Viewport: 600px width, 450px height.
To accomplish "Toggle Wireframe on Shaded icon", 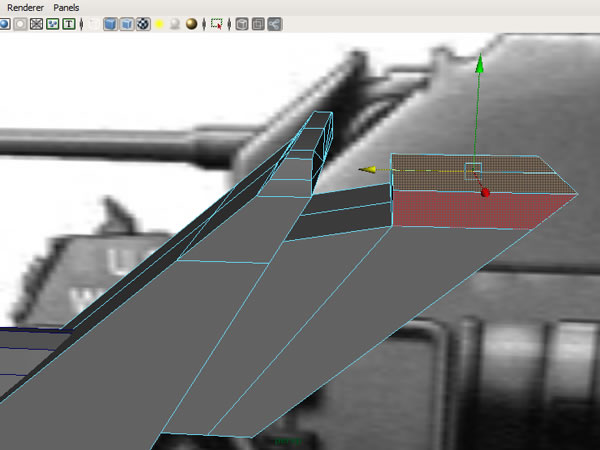I will click(127, 24).
